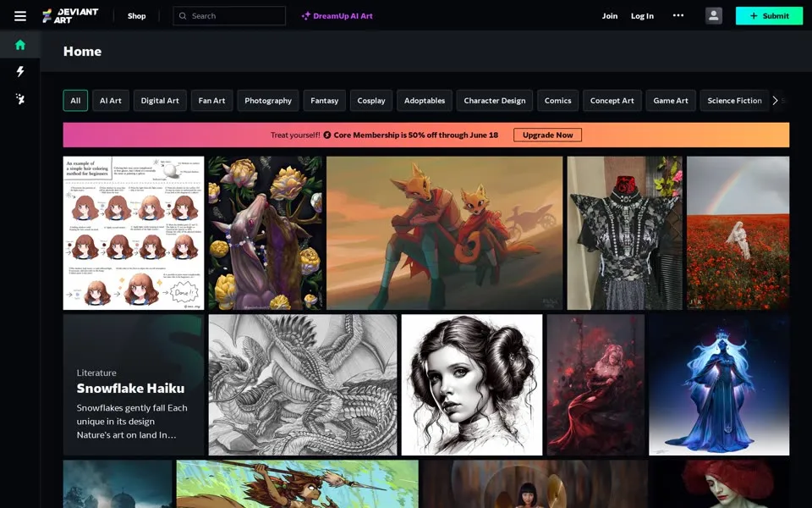Open the red-haired woman portrait thumbnail

point(721,484)
